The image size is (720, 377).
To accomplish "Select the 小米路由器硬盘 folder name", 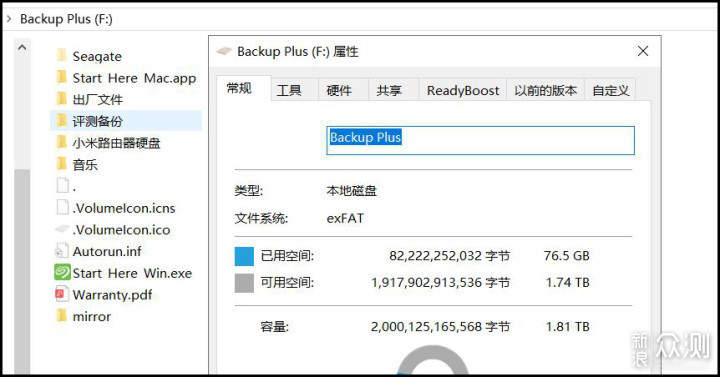I will coord(116,143).
